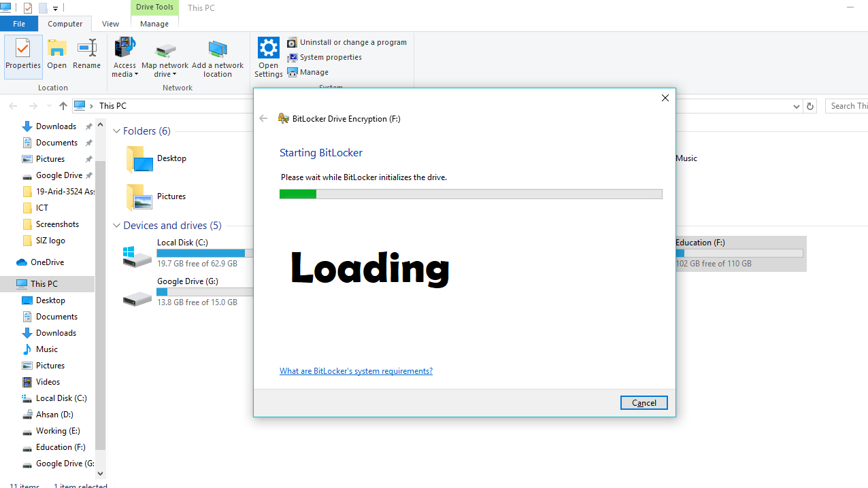Click Add a network location icon
Screen dimensions: 868x488
pos(218,50)
